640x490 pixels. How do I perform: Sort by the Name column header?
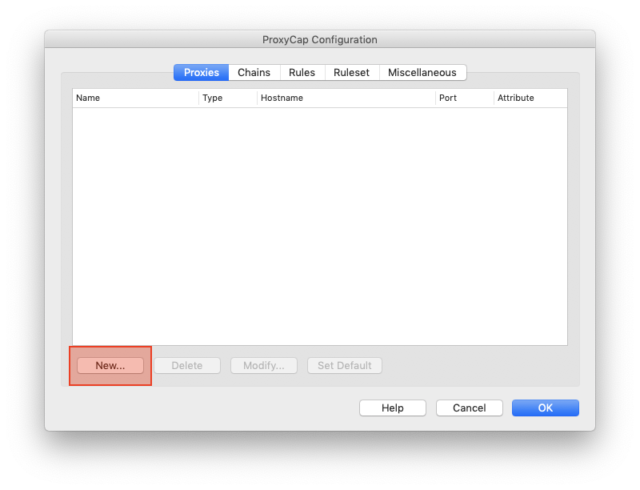point(136,98)
